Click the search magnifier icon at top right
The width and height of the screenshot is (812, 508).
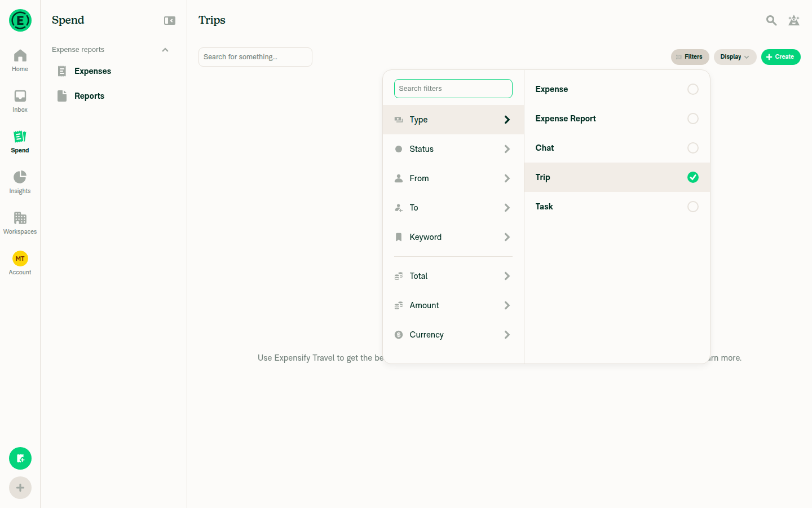pos(771,21)
